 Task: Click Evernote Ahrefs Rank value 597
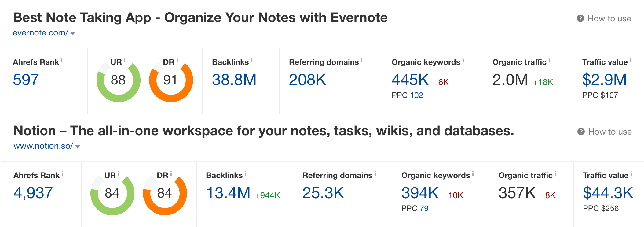click(x=26, y=80)
